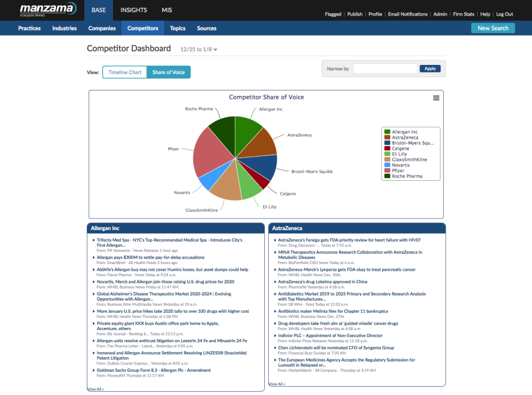Open the Topics tab
Viewport: 532px width, 395px height.
(177, 28)
